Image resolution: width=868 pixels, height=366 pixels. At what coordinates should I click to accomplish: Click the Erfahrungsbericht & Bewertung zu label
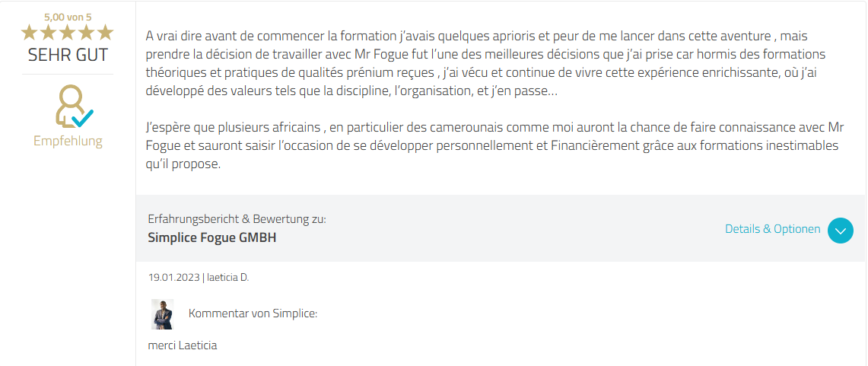(237, 219)
